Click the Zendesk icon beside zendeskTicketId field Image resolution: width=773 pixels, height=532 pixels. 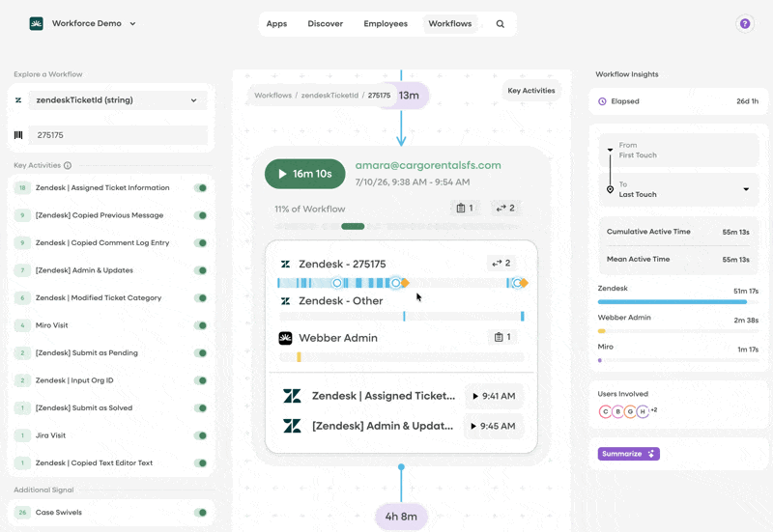[x=18, y=100]
